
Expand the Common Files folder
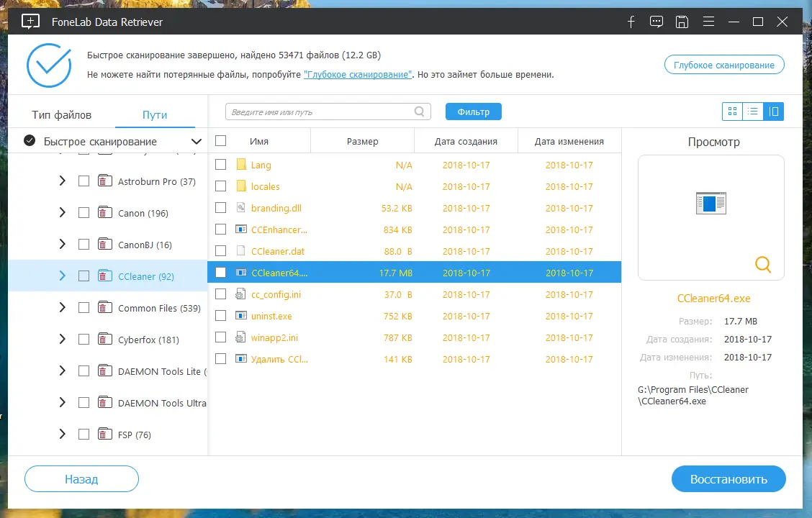tap(62, 307)
